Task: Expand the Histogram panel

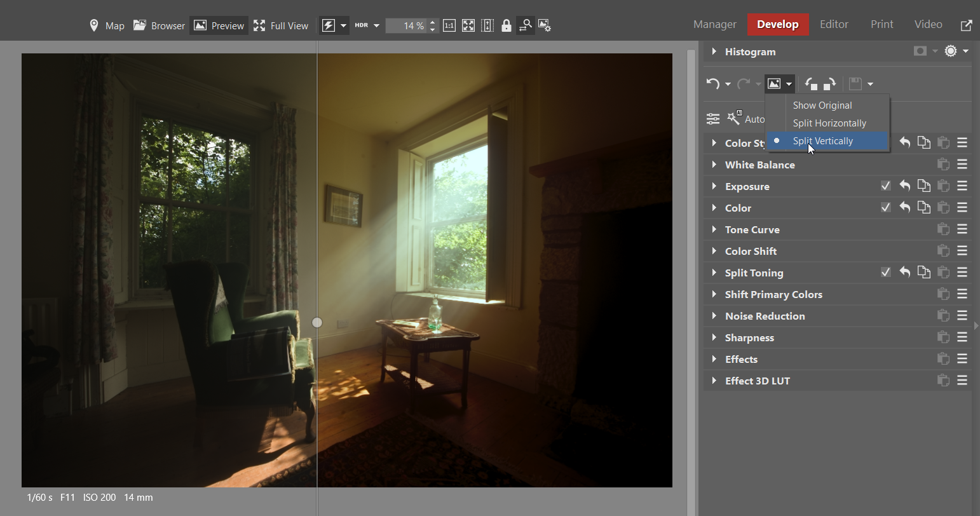Action: [x=714, y=51]
